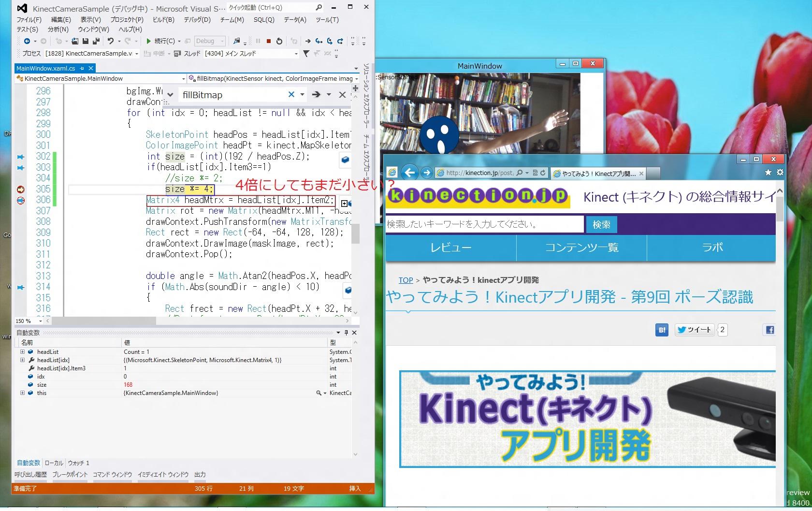Click the kinection.jp keyword search field

(485, 224)
